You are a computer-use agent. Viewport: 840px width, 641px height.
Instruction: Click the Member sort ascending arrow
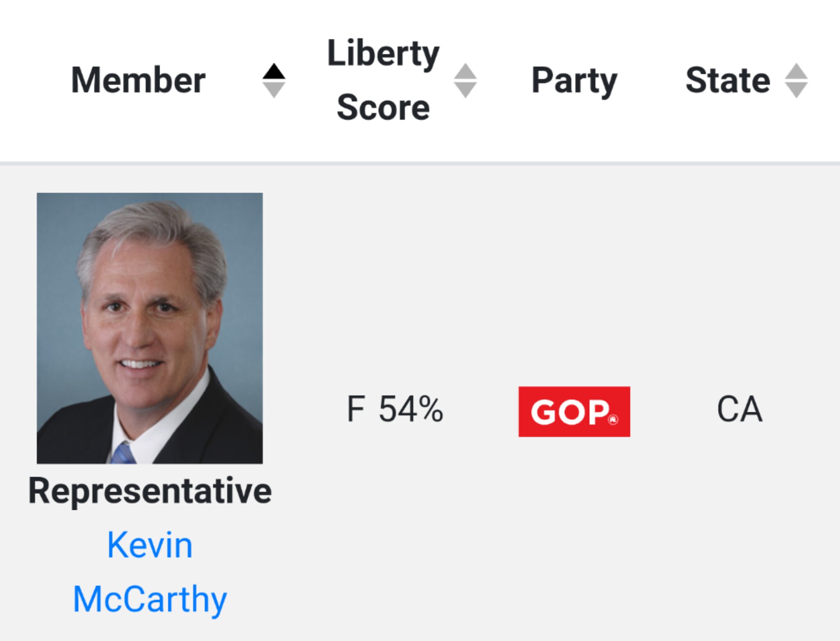[x=274, y=72]
